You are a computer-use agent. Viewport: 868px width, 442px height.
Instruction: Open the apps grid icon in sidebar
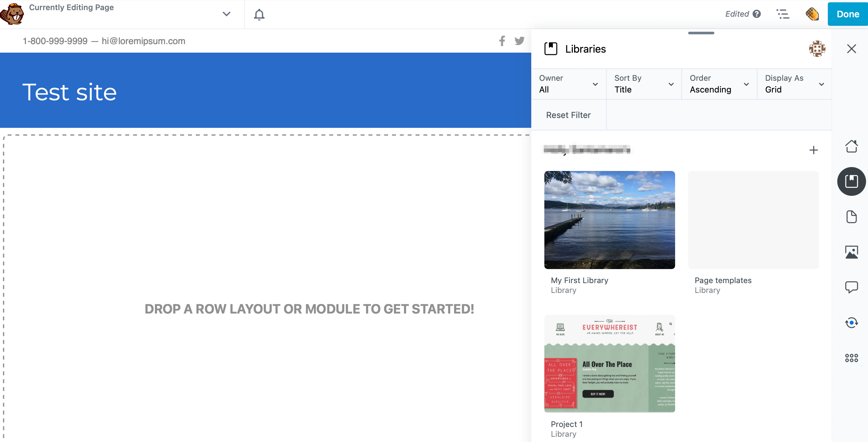[851, 358]
